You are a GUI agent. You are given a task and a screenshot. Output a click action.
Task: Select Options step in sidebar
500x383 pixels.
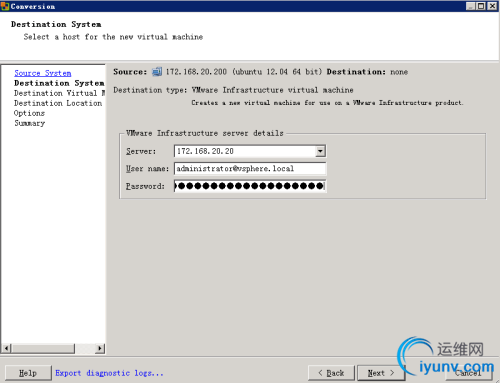click(x=29, y=113)
